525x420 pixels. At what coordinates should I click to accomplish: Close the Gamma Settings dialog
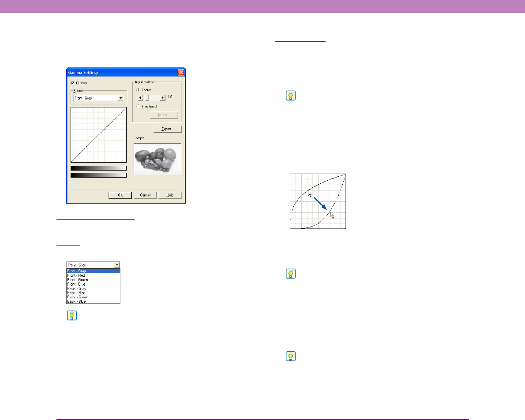(181, 72)
